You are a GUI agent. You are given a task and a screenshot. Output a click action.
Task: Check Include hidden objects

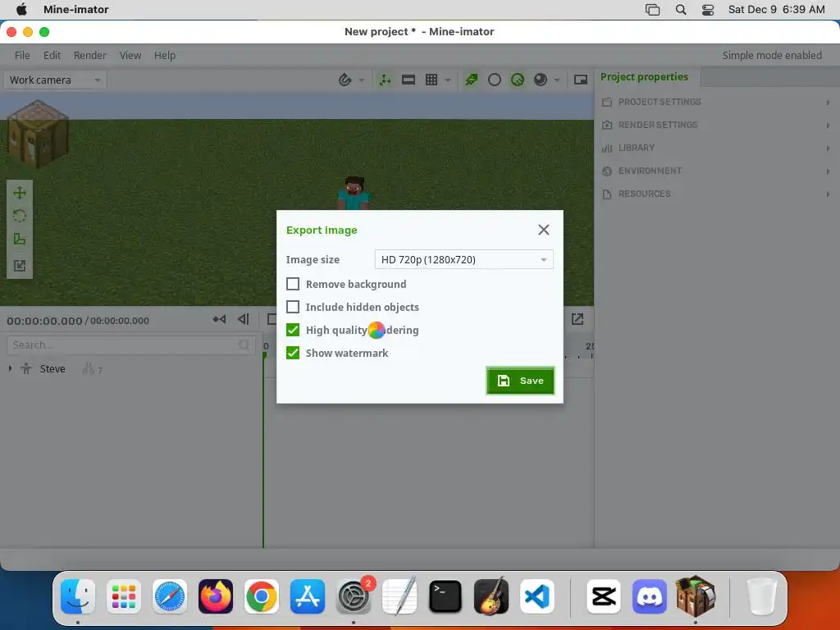(293, 307)
